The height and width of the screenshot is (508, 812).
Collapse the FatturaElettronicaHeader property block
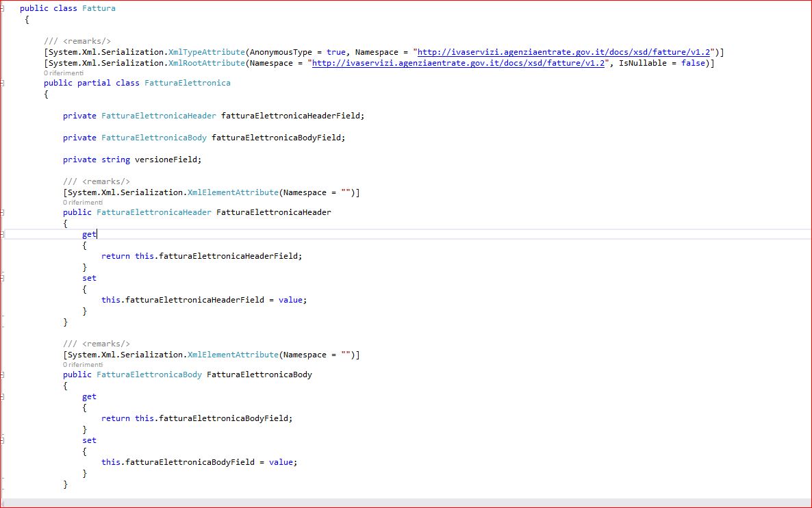point(2,212)
